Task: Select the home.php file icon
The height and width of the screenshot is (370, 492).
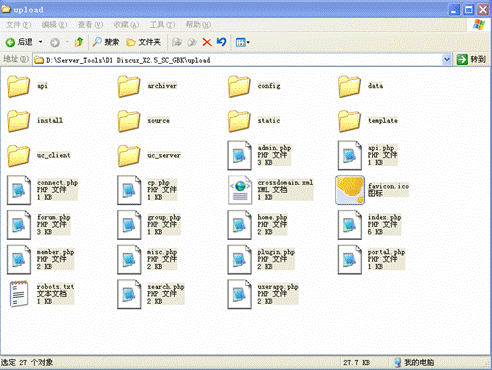Action: pyautogui.click(x=239, y=225)
